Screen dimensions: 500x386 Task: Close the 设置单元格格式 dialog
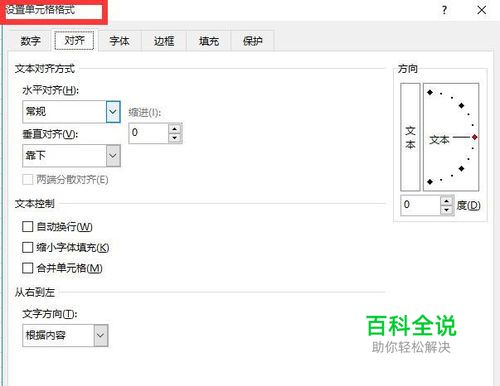[481, 10]
